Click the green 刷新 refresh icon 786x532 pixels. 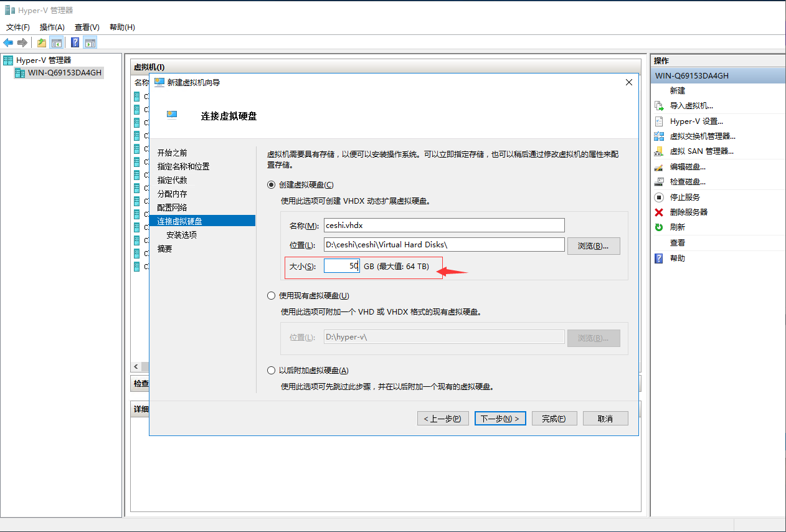point(659,227)
